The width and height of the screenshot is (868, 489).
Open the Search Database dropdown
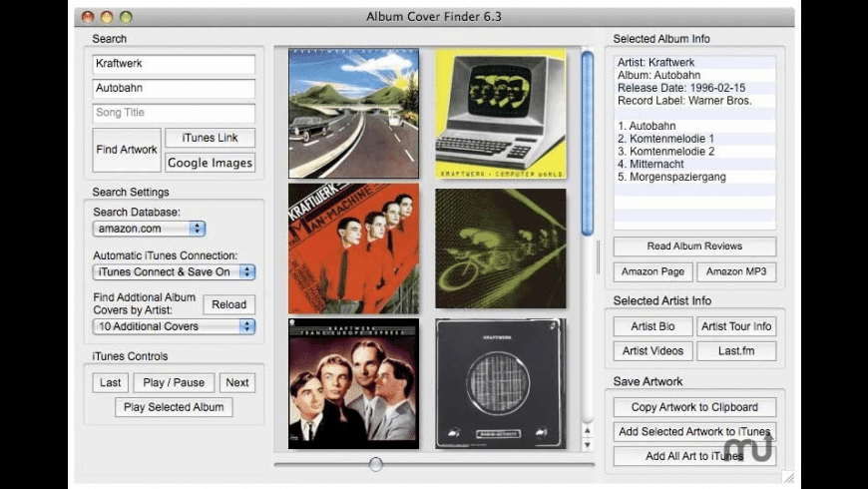coord(149,229)
